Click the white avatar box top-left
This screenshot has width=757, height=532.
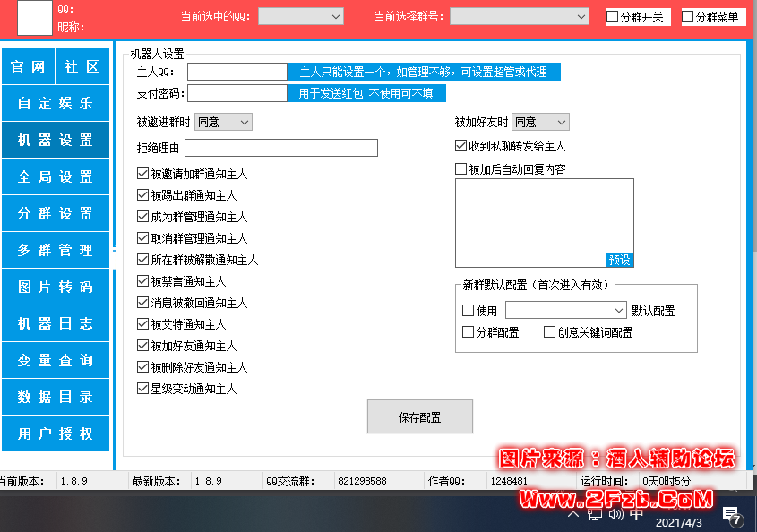pyautogui.click(x=35, y=18)
